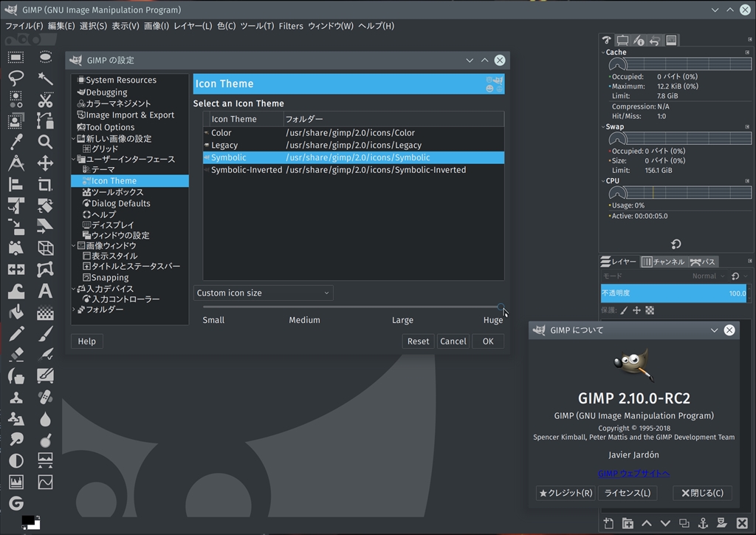Select the Blur/Sharpen droplet tool

[45, 419]
